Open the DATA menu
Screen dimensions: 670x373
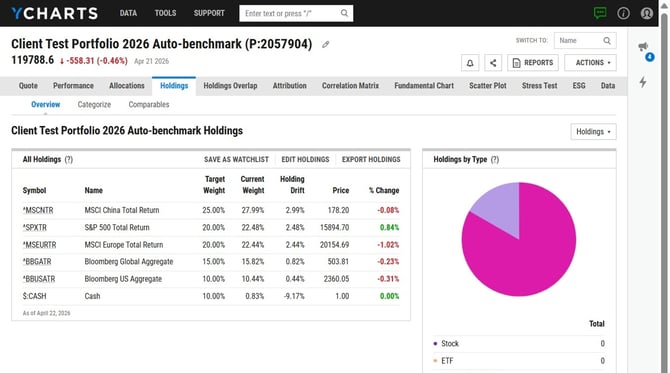[128, 13]
